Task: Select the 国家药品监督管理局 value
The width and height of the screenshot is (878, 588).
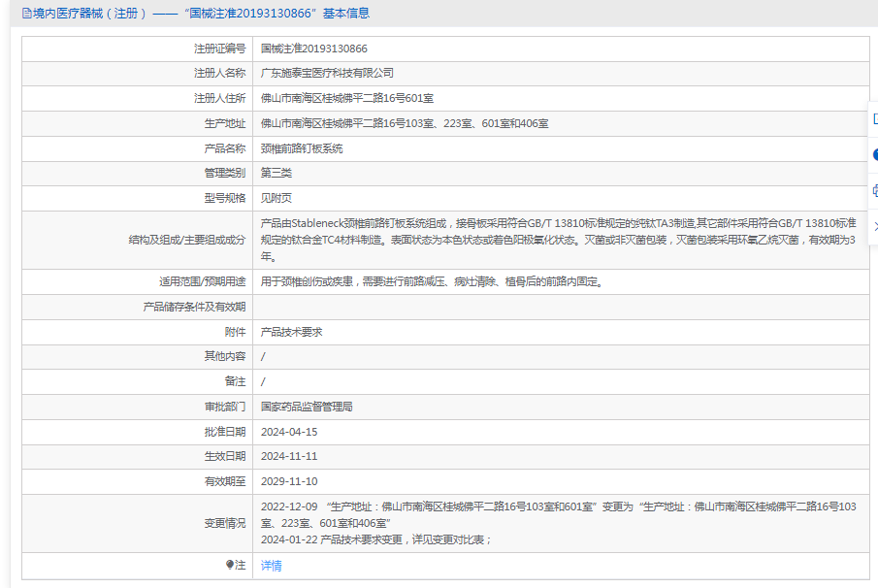Action: (307, 407)
